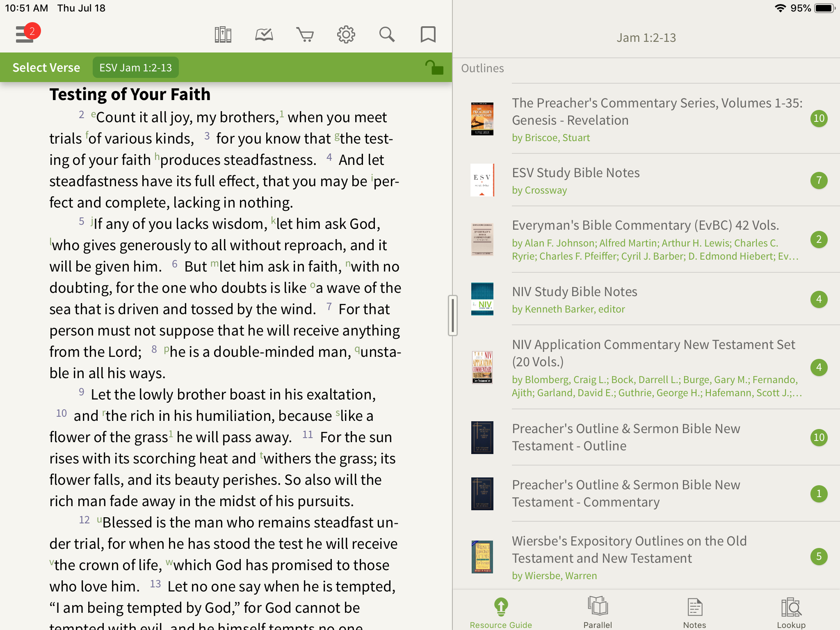Tap the Testing of Your Faith heading
Viewport: 840px width, 630px height.
tap(130, 94)
